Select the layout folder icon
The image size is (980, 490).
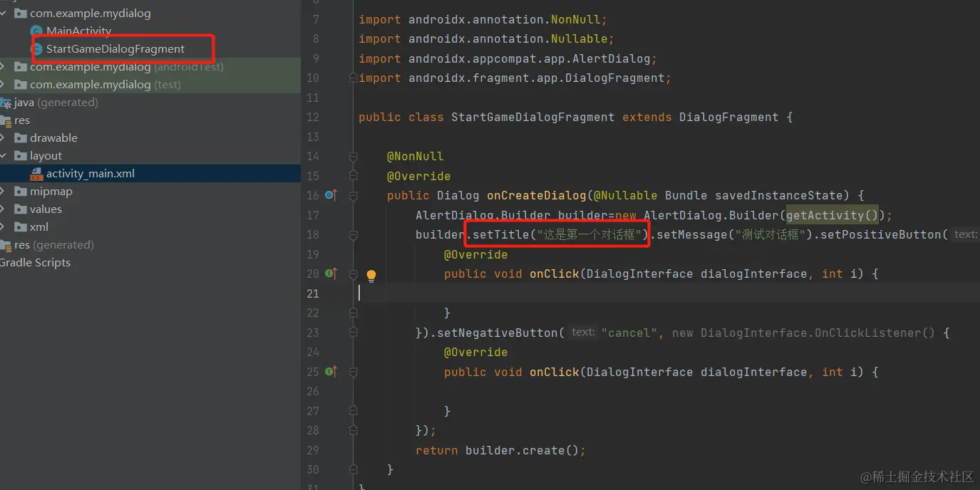point(20,156)
